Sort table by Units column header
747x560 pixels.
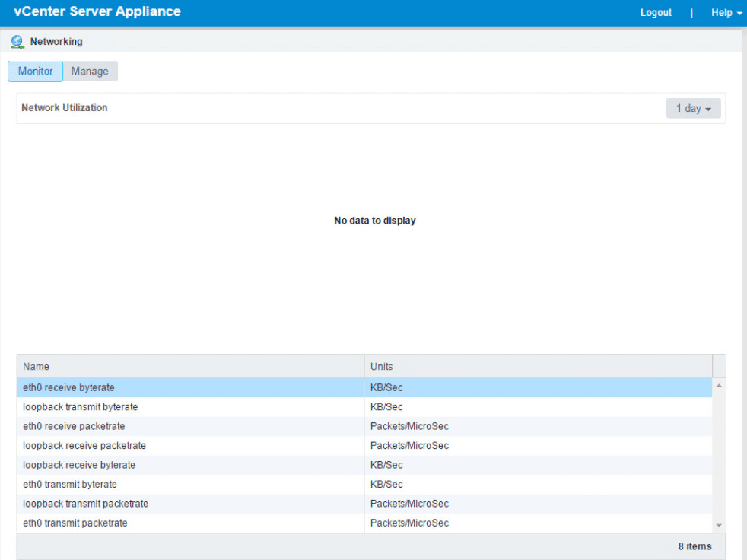click(x=537, y=366)
